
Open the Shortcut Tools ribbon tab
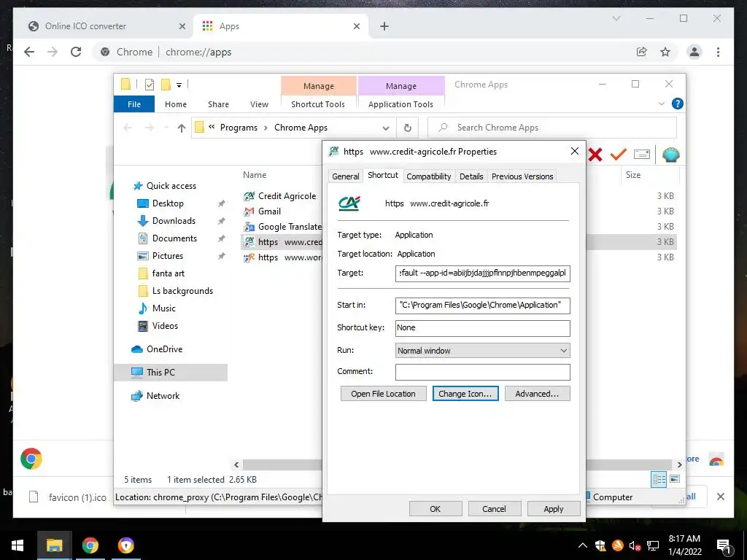coord(318,104)
